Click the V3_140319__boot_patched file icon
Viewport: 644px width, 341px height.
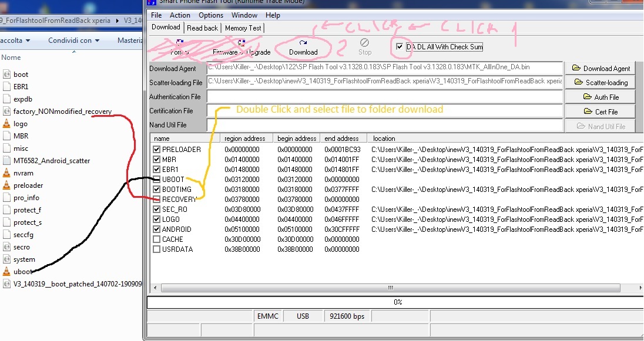pos(6,283)
